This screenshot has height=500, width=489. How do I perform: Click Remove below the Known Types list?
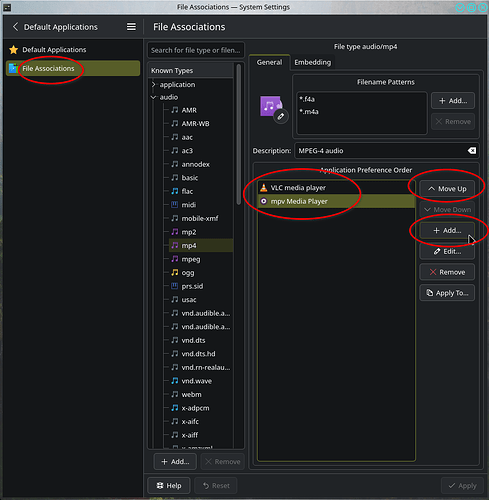223,462
